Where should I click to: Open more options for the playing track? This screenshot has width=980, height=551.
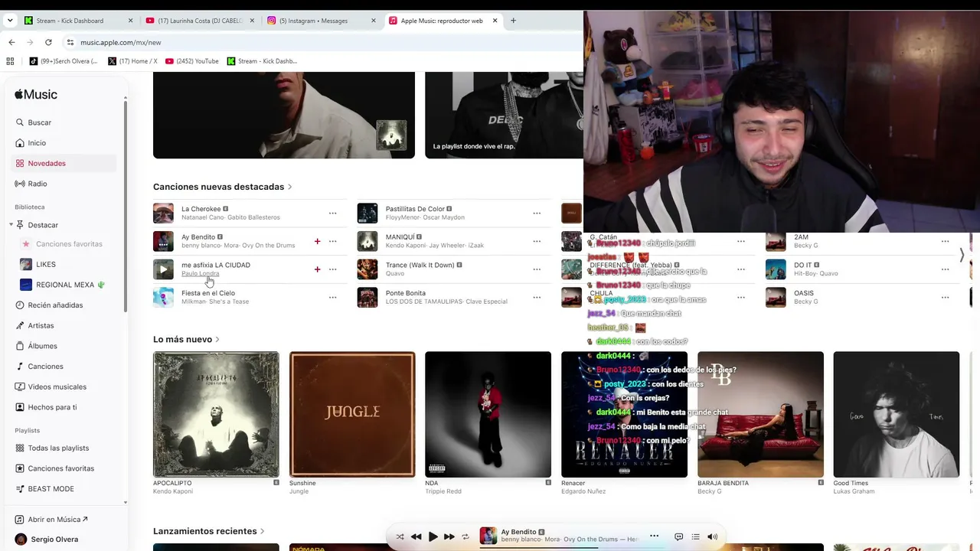(654, 536)
